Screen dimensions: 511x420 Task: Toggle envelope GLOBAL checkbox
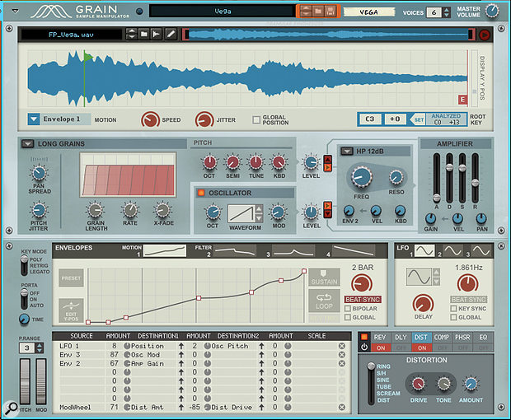[348, 317]
